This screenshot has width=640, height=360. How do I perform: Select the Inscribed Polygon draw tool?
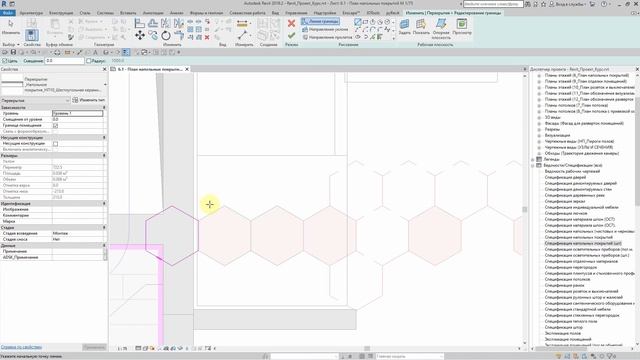[372, 22]
